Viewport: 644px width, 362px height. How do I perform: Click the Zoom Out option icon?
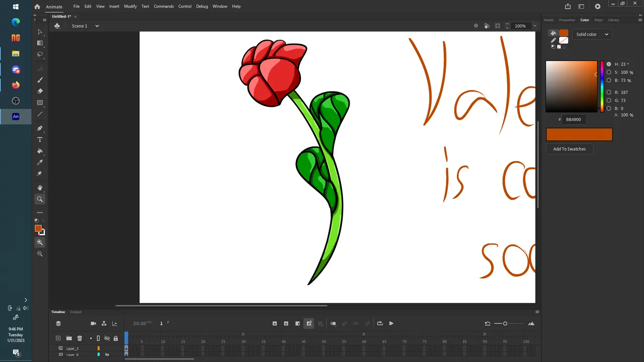coord(40,254)
